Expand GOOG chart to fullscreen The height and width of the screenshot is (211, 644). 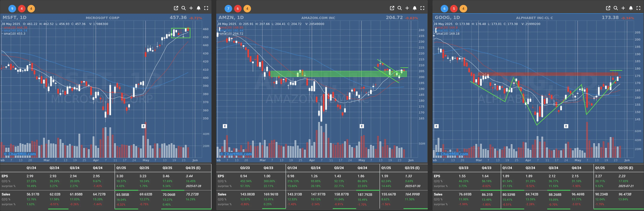[x=638, y=8]
